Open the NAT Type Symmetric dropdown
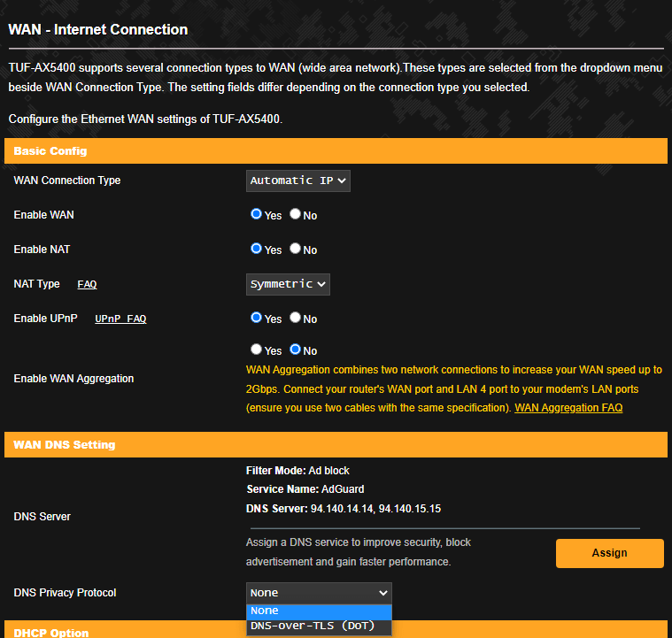This screenshot has width=672, height=638. 288,285
